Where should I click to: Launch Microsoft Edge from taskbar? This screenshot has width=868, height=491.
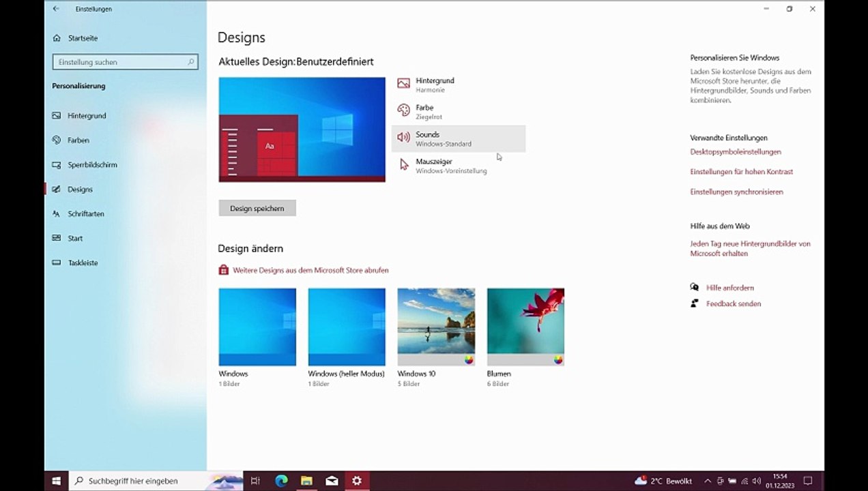(x=281, y=481)
